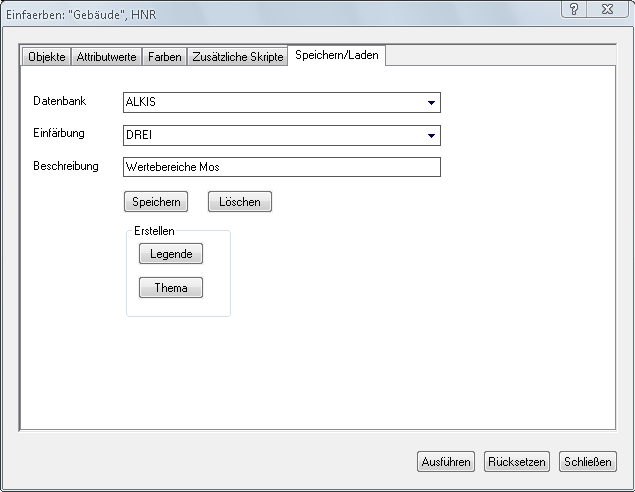Click the dialog title bar text
Screen dimensions: 635x492
(82, 15)
